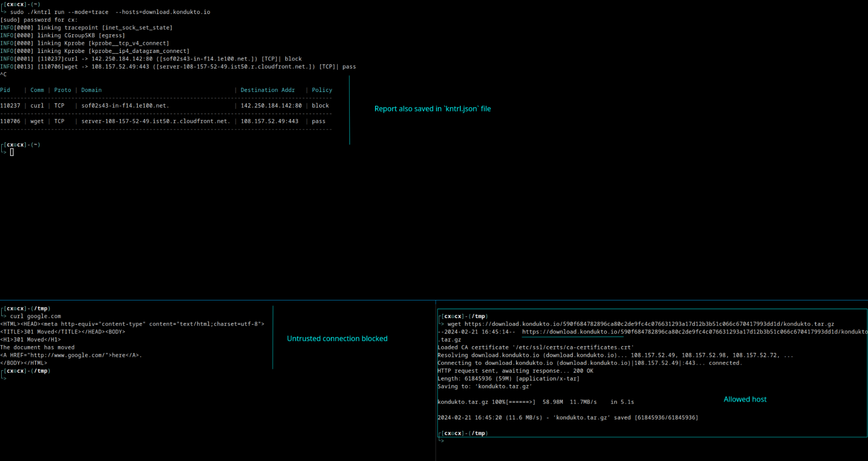The width and height of the screenshot is (868, 461).
Task: Click the 'Allowed host' label
Action: (x=745, y=399)
